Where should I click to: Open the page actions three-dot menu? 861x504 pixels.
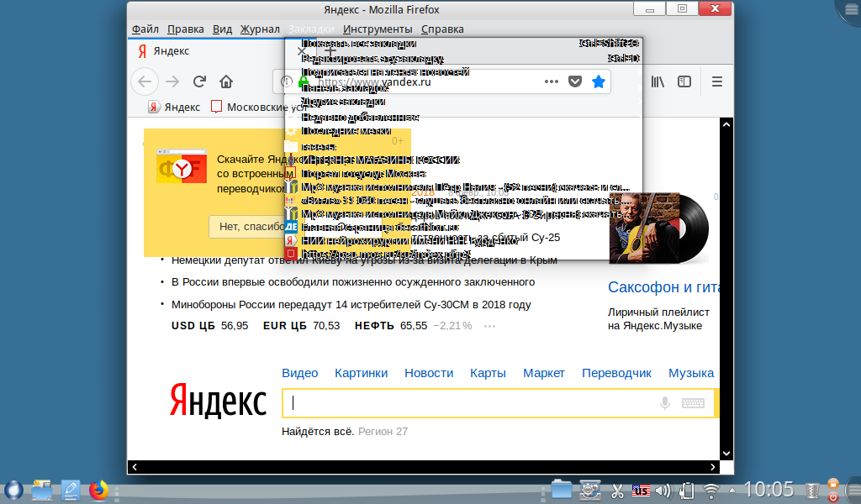[552, 81]
